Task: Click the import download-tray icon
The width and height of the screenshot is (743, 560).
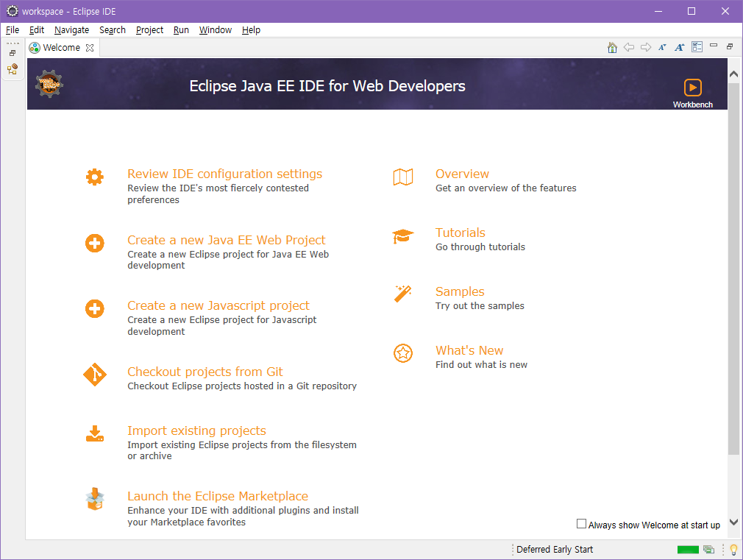Action: click(95, 433)
